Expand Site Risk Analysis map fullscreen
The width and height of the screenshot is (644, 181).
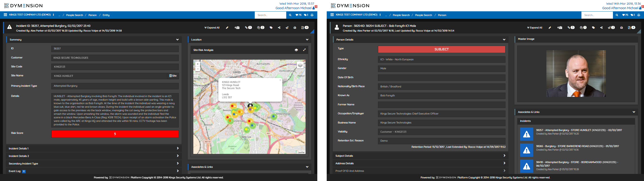click(304, 50)
